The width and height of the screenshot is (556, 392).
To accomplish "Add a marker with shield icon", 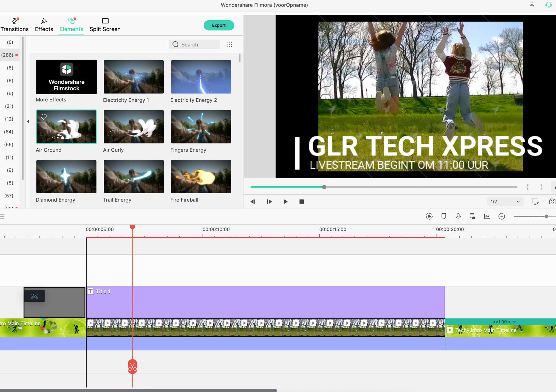I will [444, 216].
